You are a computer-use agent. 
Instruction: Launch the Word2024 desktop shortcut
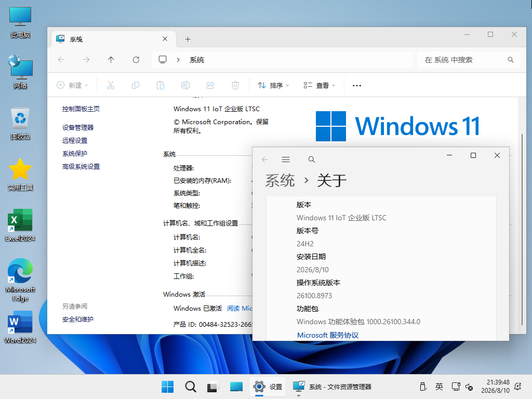pyautogui.click(x=20, y=327)
